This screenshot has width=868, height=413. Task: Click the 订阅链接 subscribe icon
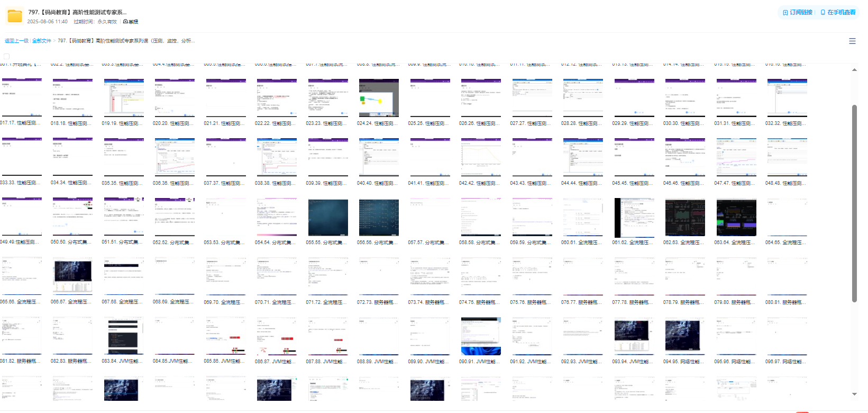tap(785, 12)
